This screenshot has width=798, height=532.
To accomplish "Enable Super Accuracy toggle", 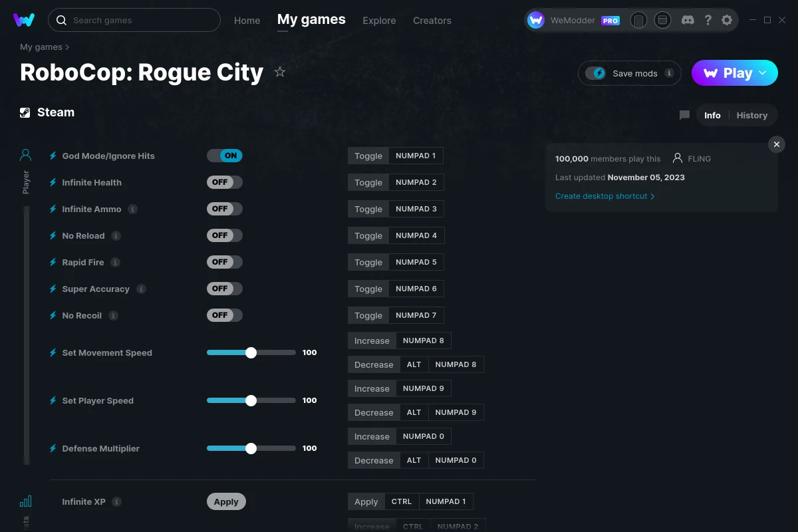I will pos(225,289).
